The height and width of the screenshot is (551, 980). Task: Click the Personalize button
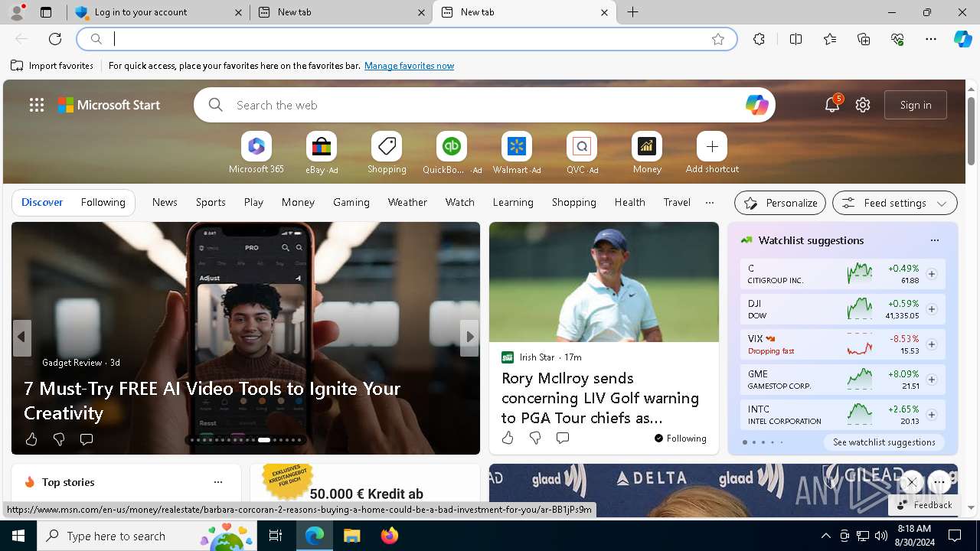[780, 203]
